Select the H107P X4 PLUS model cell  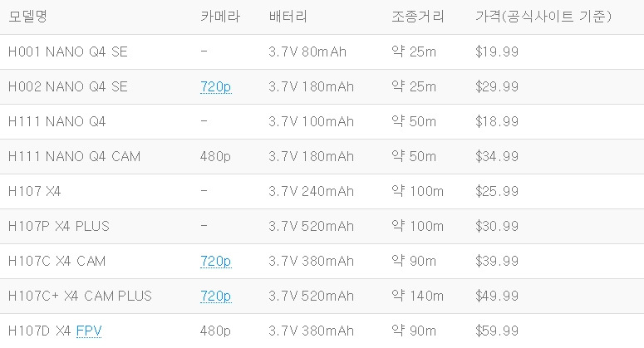click(59, 226)
